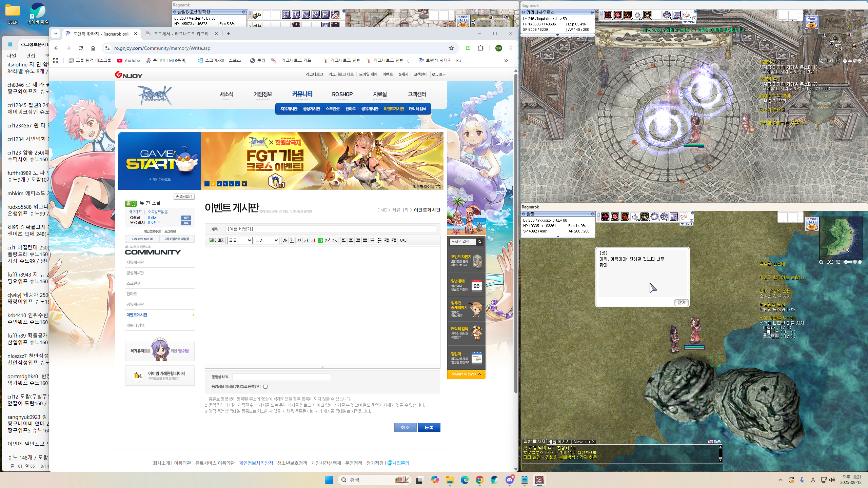Open the 캐릭터 검색 submenu item

417,109
